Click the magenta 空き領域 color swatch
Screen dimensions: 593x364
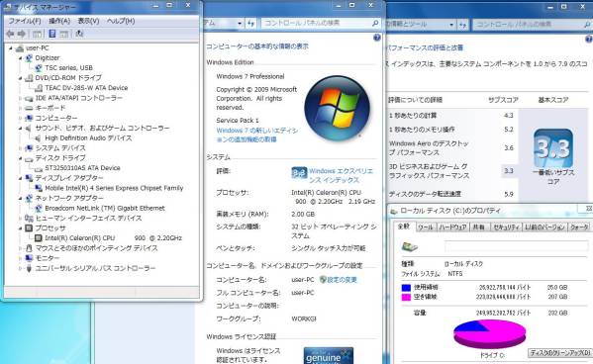coord(406,297)
